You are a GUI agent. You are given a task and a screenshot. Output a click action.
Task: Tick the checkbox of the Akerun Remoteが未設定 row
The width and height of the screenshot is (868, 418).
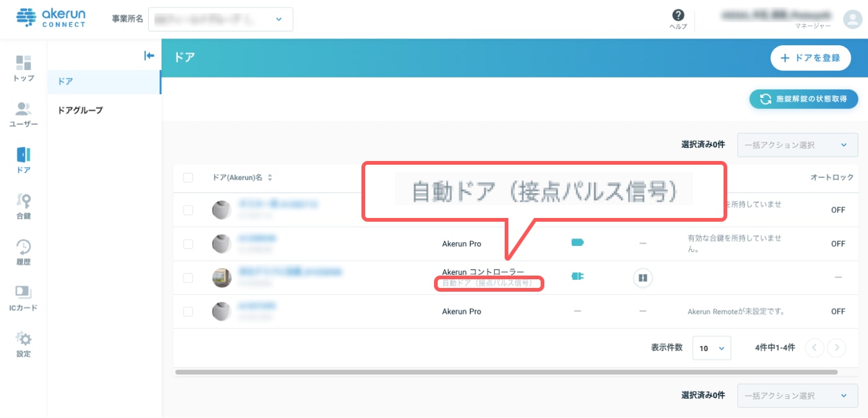click(x=188, y=311)
